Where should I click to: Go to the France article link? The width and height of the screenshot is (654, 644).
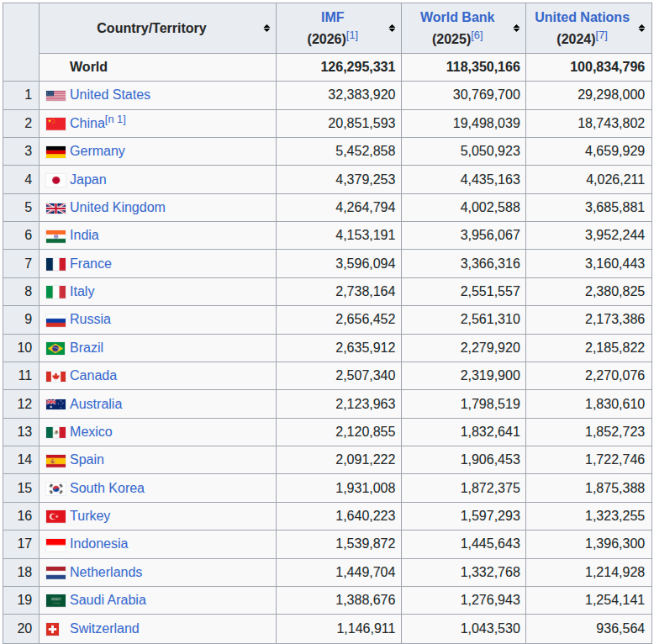coord(91,264)
